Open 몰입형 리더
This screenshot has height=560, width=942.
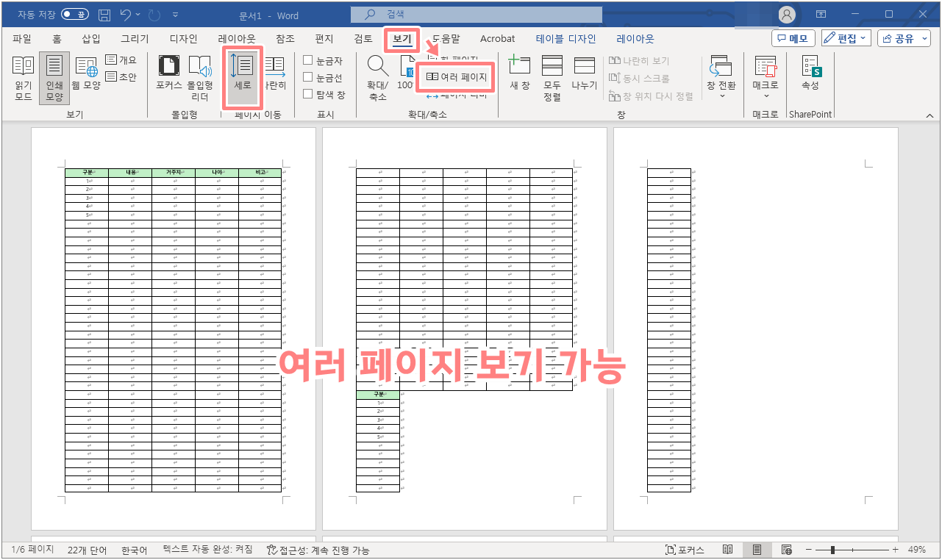pos(200,78)
